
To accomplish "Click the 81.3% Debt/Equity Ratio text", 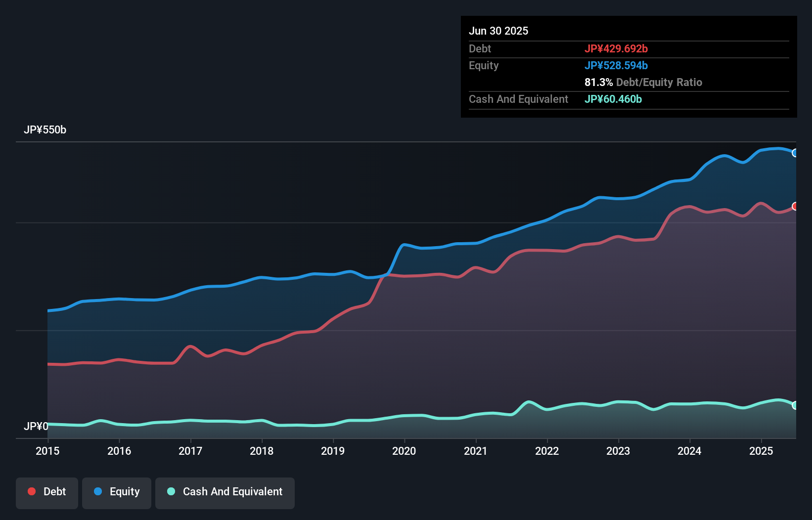I will click(643, 82).
